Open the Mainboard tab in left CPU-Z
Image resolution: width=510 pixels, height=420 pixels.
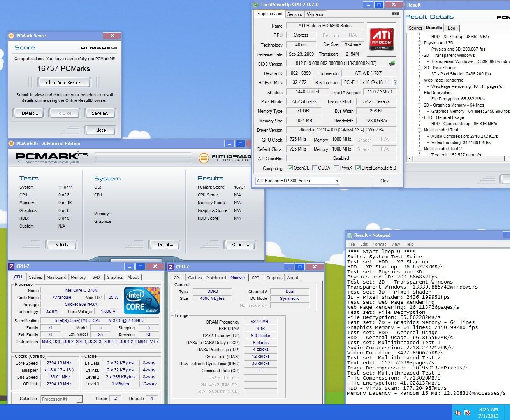[56, 277]
